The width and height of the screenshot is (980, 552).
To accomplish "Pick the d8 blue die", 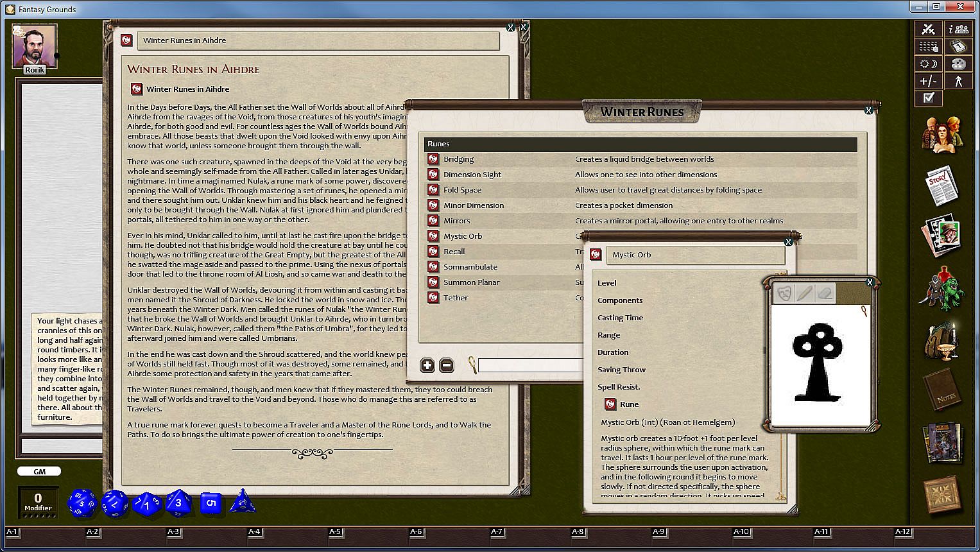I will tap(178, 503).
